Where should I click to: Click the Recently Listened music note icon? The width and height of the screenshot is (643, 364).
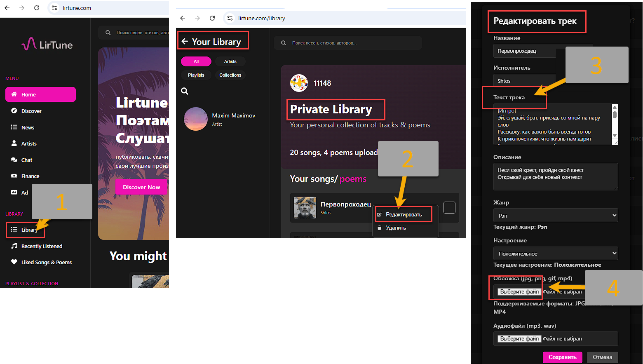[x=14, y=246]
